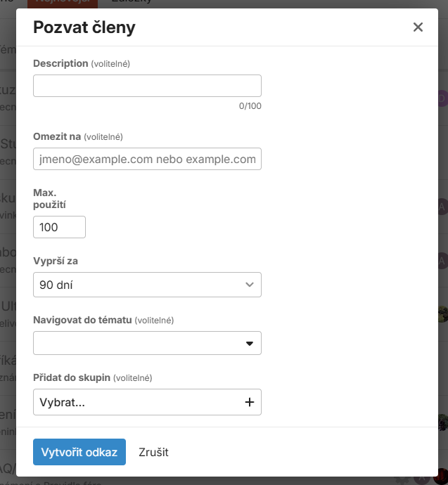The width and height of the screenshot is (448, 485).
Task: Close the Pozvat členy dialog with X
Action: [418, 27]
